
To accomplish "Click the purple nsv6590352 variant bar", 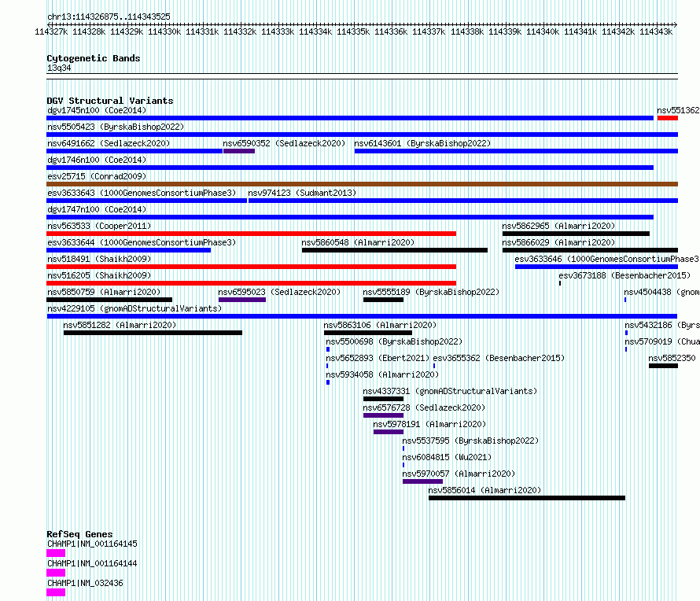I will click(239, 151).
